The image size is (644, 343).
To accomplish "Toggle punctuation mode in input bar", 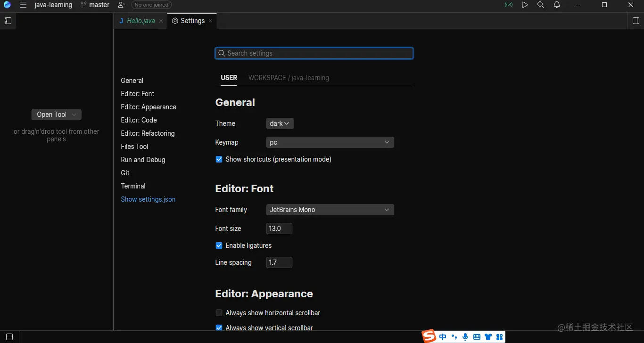I will tap(454, 337).
